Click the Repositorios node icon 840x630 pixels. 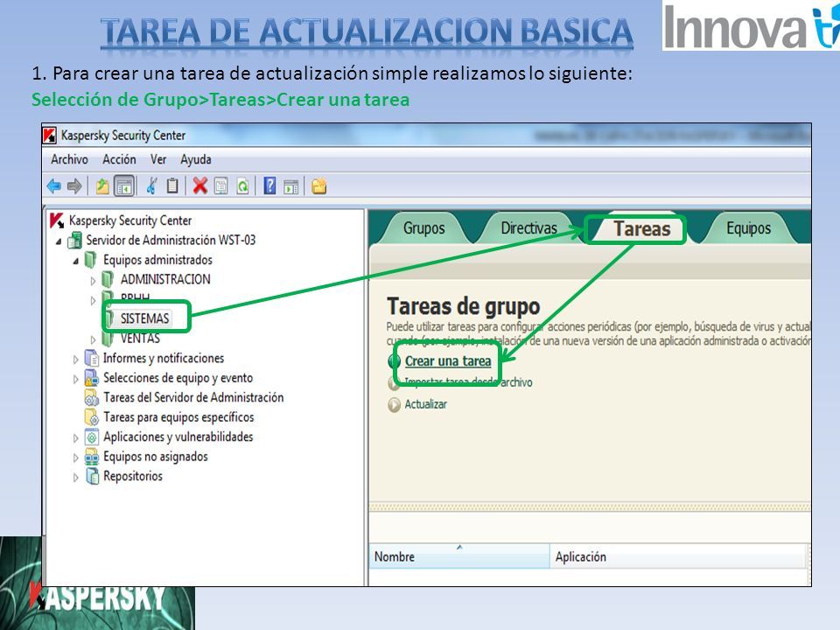92,476
